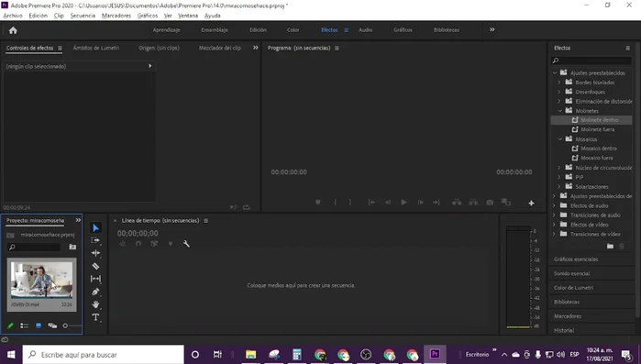Open Marcadores panel on right
Image resolution: width=641 pixels, height=364 pixels.
568,316
